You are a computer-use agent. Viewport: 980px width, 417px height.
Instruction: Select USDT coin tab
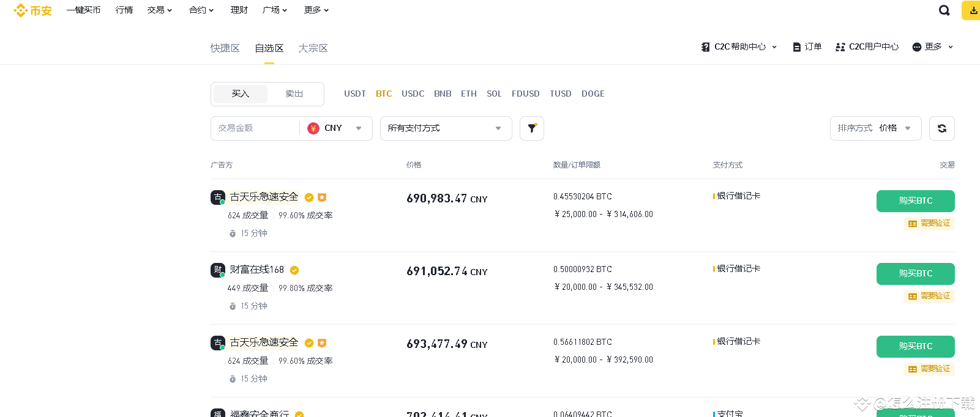tap(355, 94)
